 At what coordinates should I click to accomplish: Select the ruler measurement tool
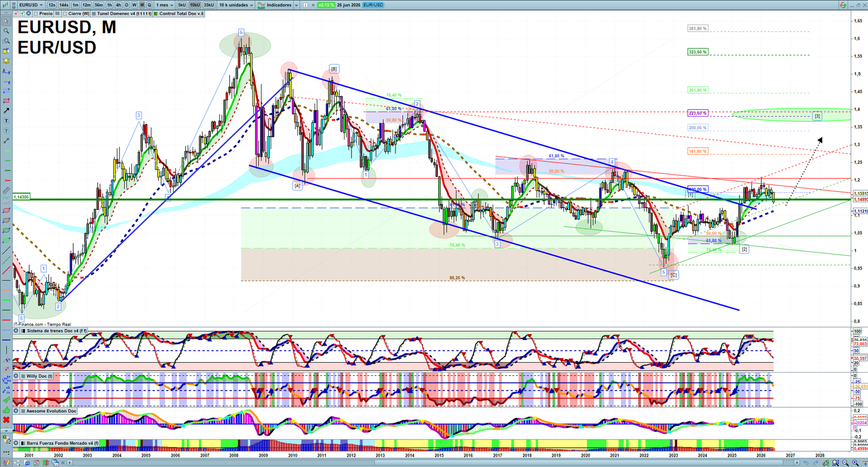point(6,190)
